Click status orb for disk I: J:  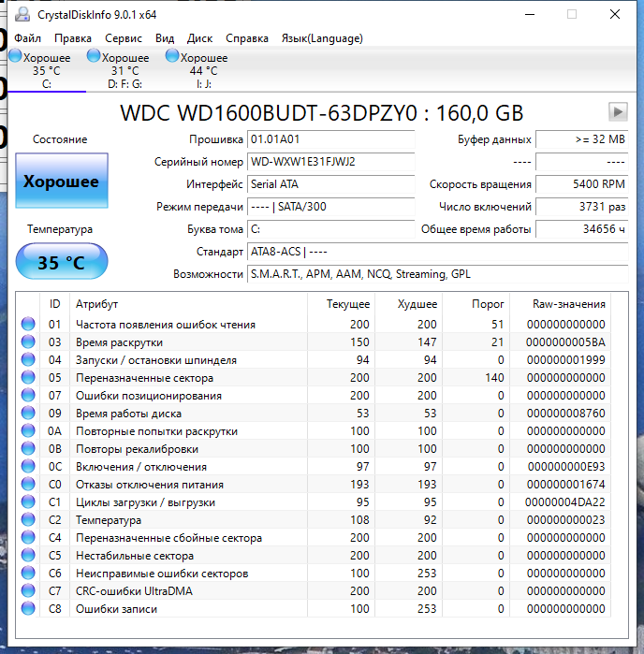pyautogui.click(x=171, y=56)
